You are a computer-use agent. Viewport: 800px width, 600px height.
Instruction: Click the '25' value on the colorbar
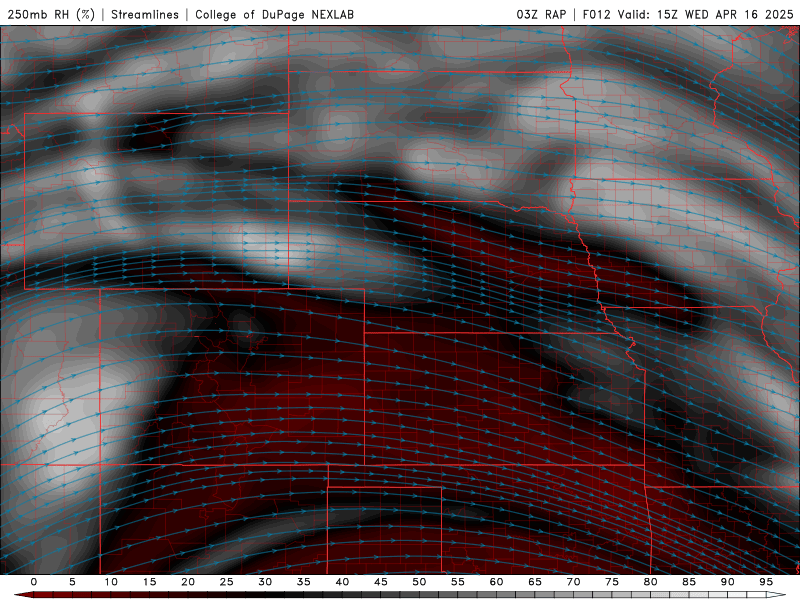pyautogui.click(x=227, y=582)
